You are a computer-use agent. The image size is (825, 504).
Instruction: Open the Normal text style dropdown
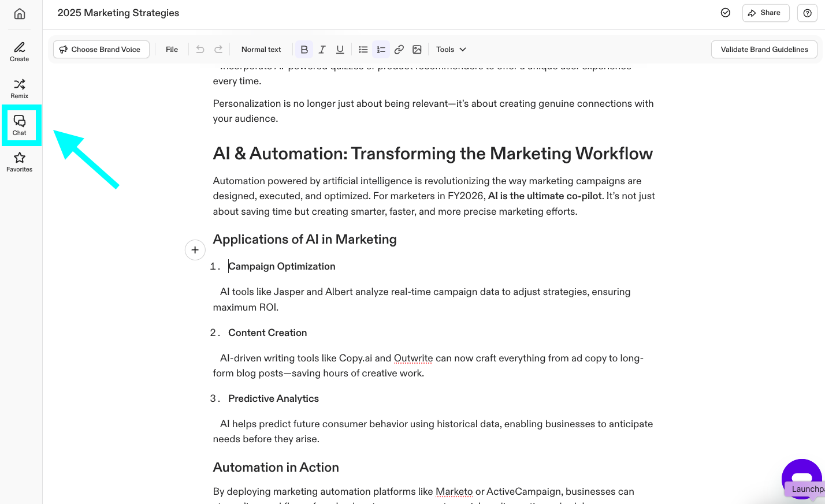pyautogui.click(x=261, y=50)
